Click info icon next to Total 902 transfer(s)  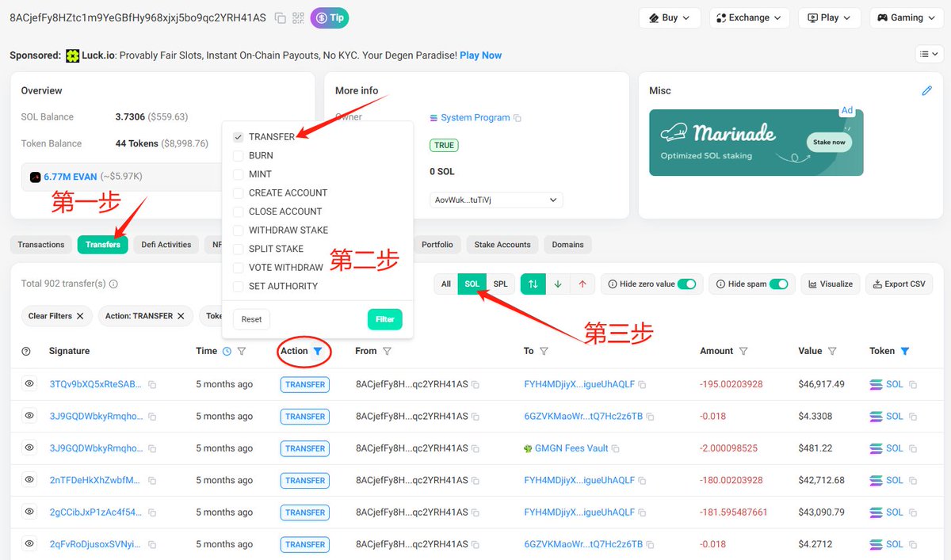pyautogui.click(x=113, y=284)
